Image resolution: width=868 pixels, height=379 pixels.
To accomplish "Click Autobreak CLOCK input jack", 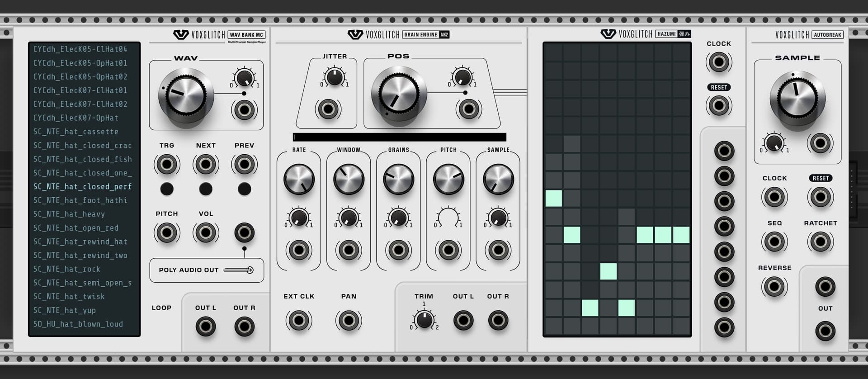I will [774, 197].
